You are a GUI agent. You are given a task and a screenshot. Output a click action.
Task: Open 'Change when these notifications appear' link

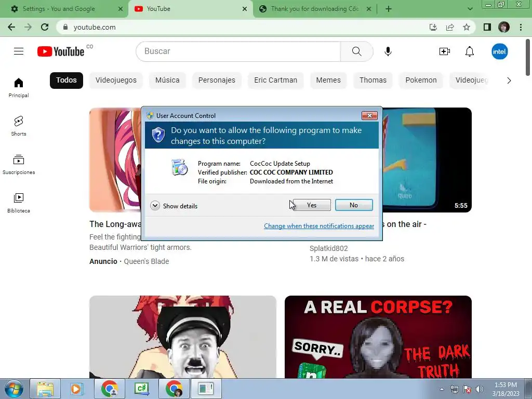(319, 226)
